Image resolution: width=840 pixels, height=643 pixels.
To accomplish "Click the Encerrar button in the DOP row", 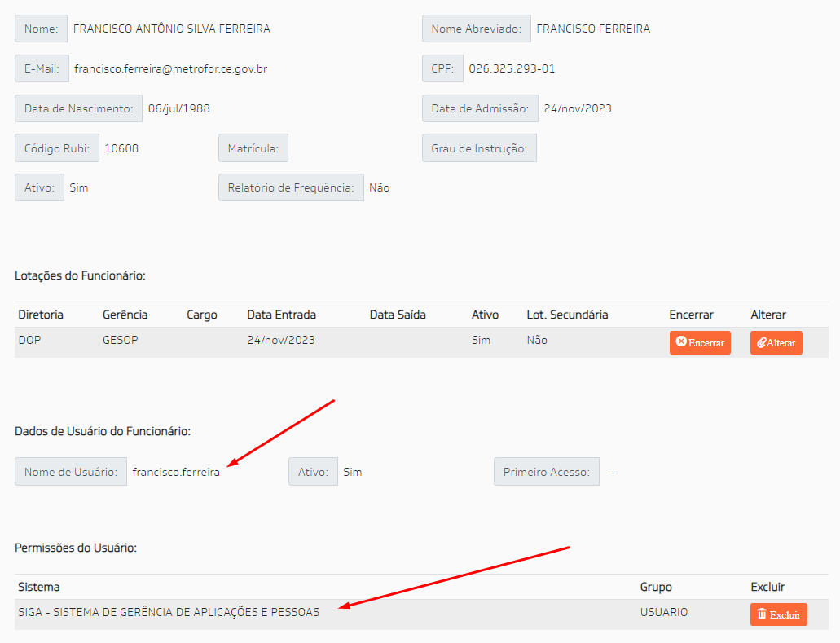I will 700,342.
